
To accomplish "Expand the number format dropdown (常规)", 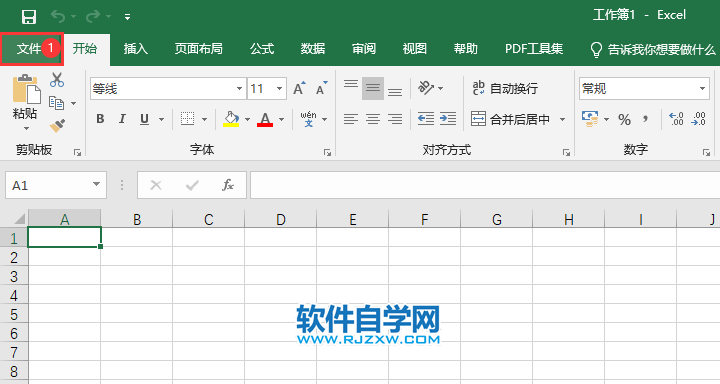I will (702, 88).
